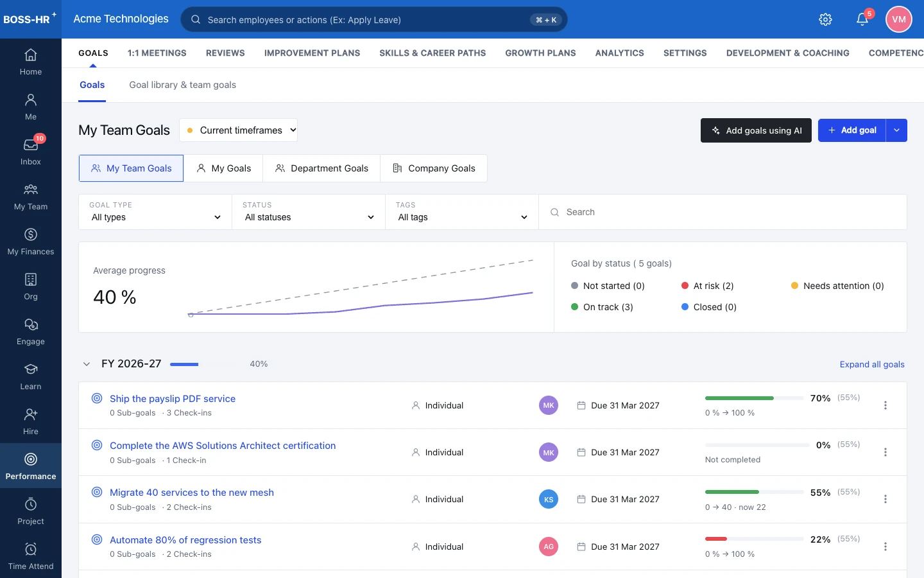Click the AG avatar on regression tests goal
This screenshot has height=578, width=924.
click(x=549, y=547)
